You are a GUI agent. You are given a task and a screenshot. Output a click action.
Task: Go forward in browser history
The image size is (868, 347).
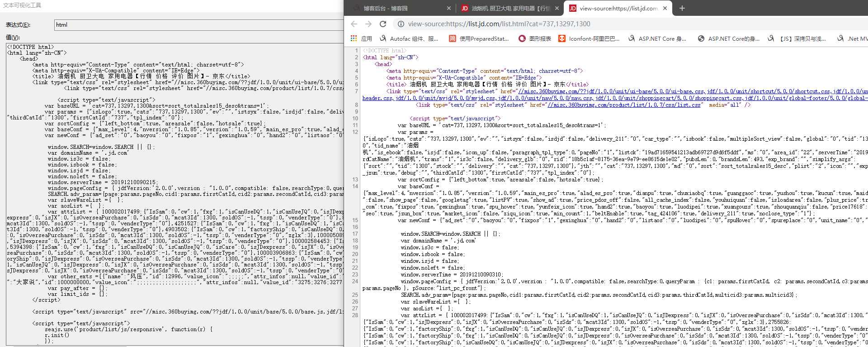(368, 24)
